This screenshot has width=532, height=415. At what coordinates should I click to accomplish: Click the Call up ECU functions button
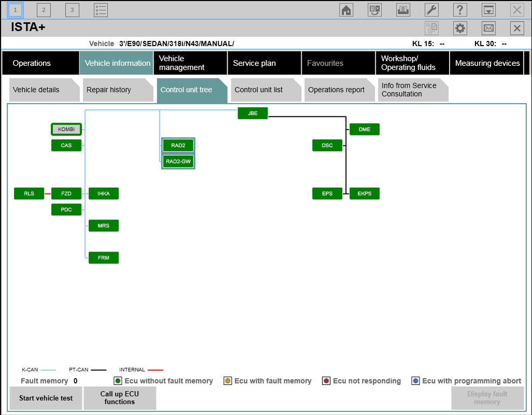(x=120, y=398)
